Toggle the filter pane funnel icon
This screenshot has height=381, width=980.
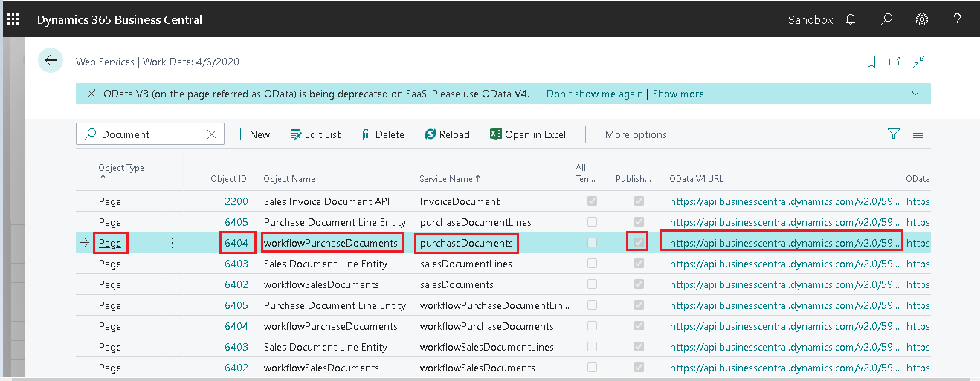click(x=894, y=134)
